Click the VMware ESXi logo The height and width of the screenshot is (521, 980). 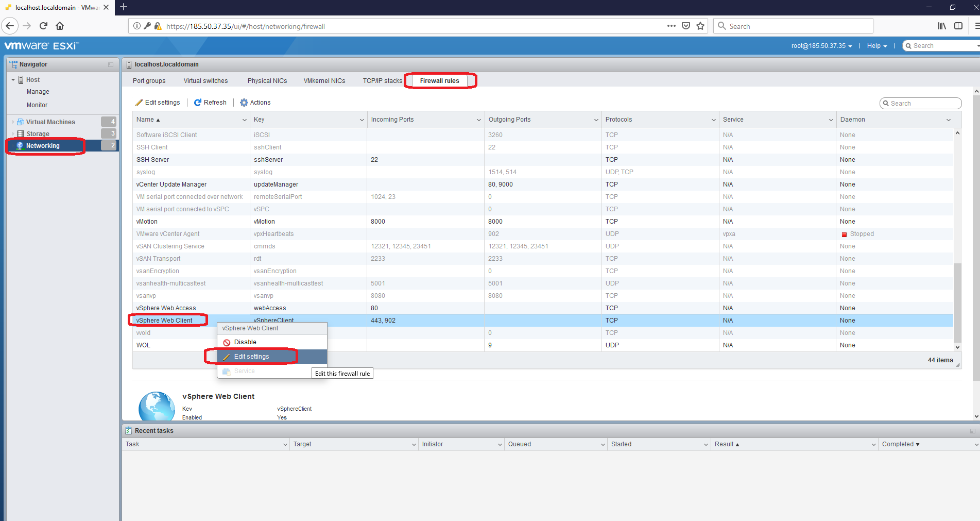42,45
